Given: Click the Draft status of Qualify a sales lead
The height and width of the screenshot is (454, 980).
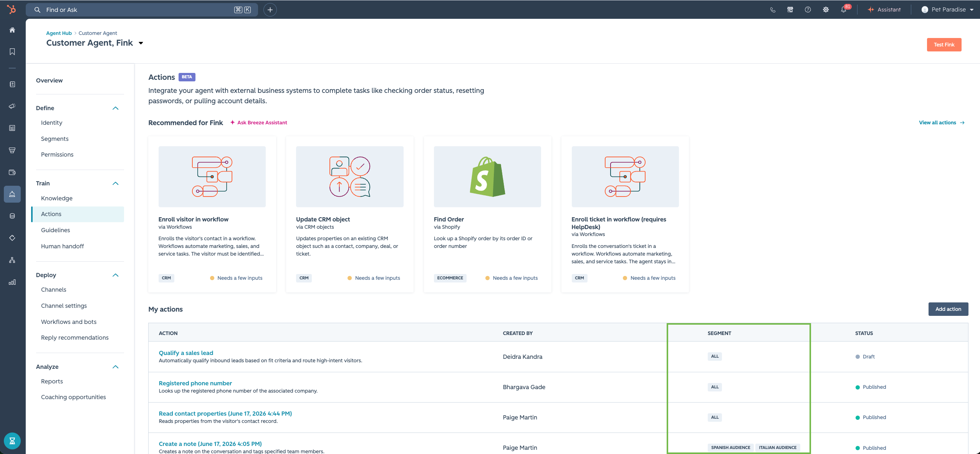Looking at the screenshot, I should pos(865,357).
